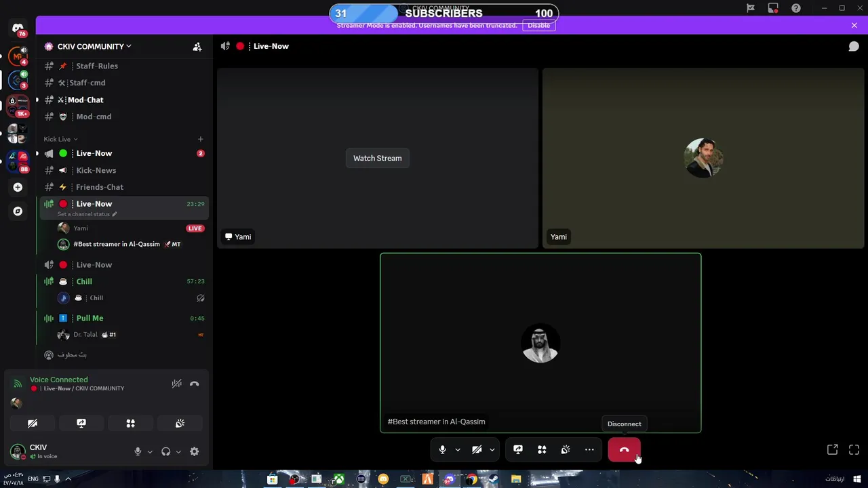Open activities icon in the call control bar
Viewport: 868px width, 488px height.
tap(542, 449)
